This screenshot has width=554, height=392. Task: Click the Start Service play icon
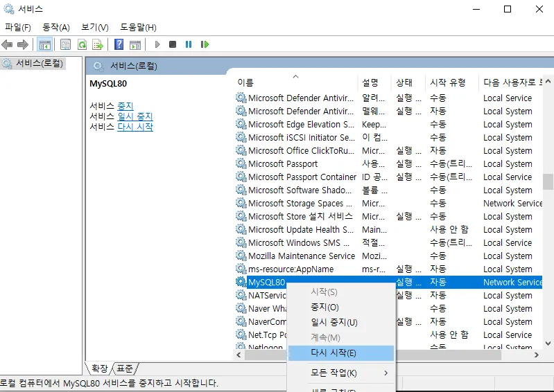(157, 44)
